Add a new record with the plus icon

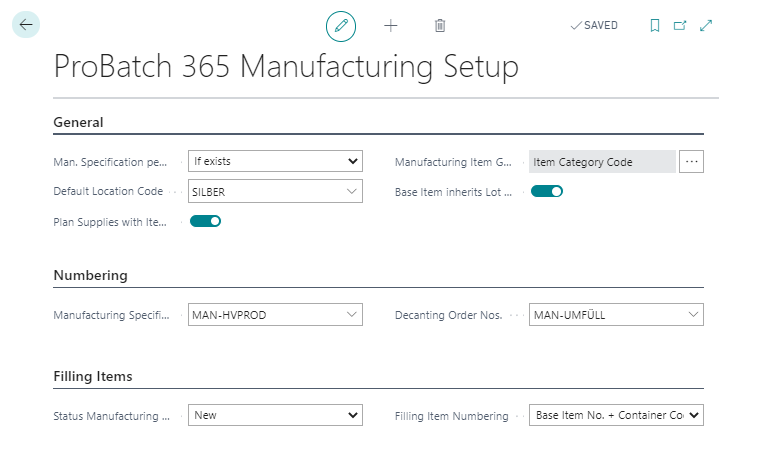pos(390,26)
